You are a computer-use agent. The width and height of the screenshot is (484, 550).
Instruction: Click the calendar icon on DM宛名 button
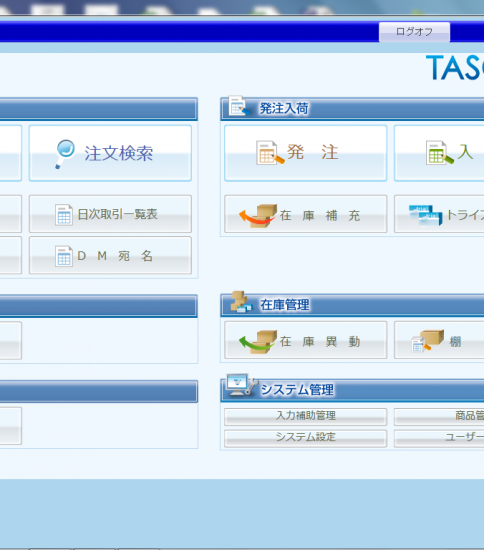[64, 256]
